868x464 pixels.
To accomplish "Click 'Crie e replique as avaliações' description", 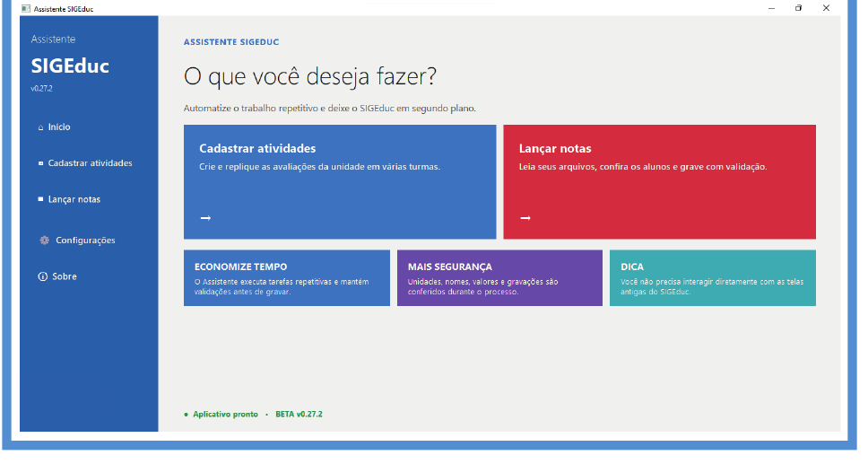I will click(319, 167).
